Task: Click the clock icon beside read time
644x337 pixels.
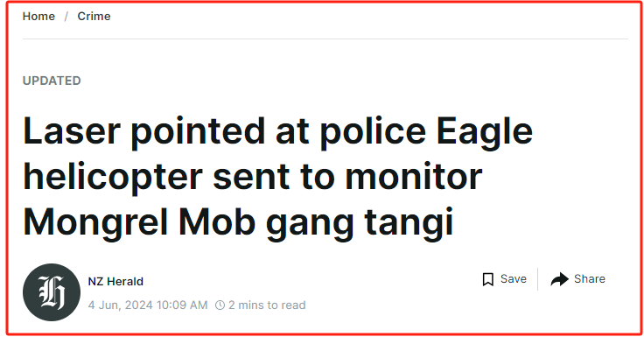Action: [x=220, y=305]
